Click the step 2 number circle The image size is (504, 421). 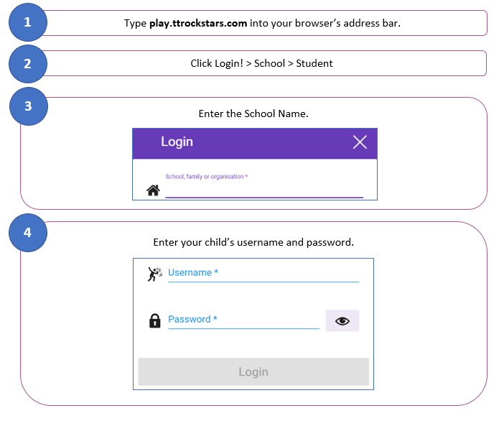(x=27, y=63)
